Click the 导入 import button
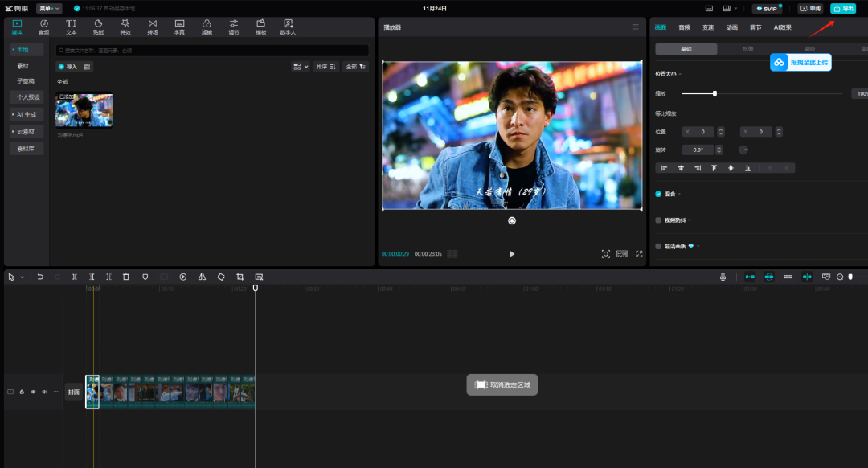Screen dimensions: 868x468 [68, 67]
